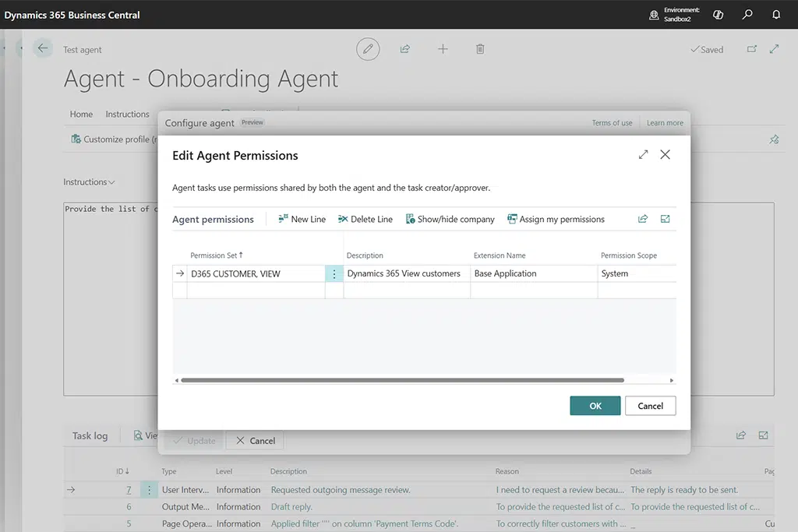
Task: Click scrollbar left arrow in permissions grid
Action: click(177, 380)
